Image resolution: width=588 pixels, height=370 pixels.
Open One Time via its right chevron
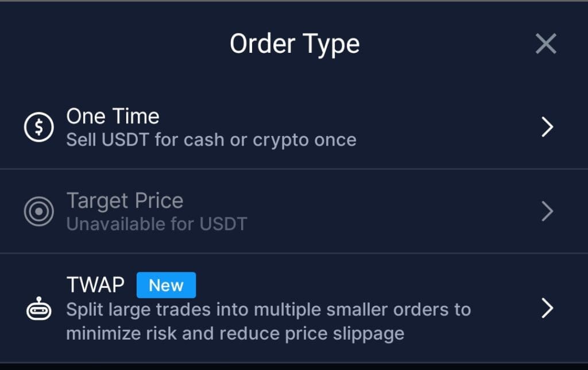pyautogui.click(x=547, y=127)
